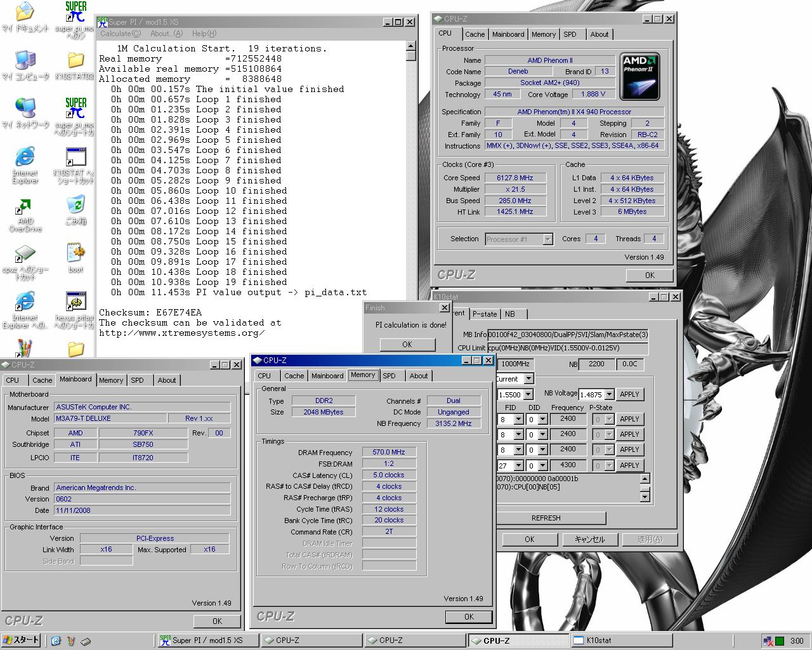Click the taskbar clock showing 3:00
Screen dimensions: 812x650
[x=797, y=641]
